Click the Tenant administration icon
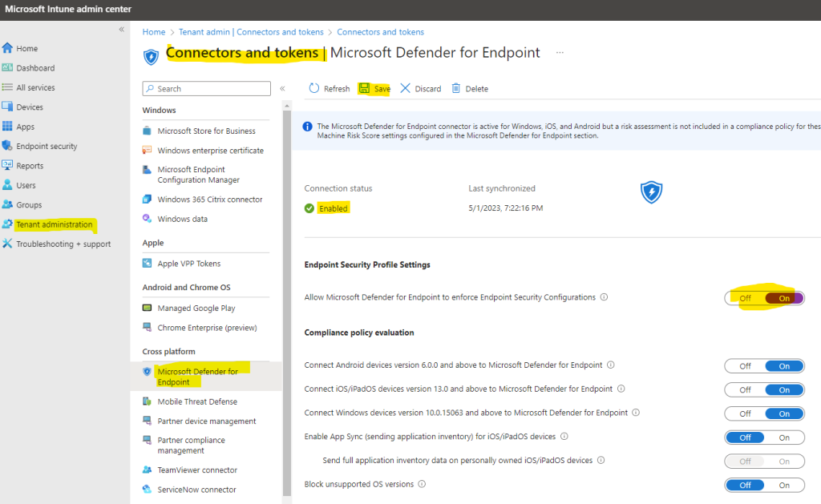Screen dimensions: 821x504 tap(7, 224)
